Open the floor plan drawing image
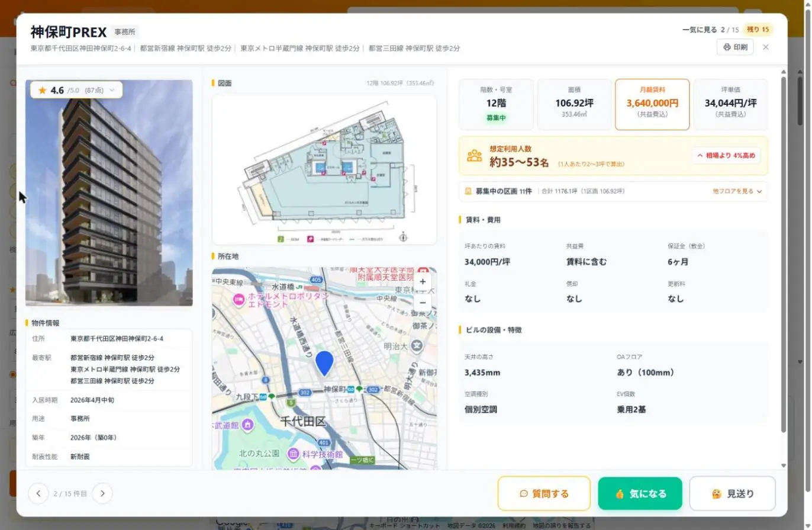This screenshot has height=530, width=812. (324, 169)
